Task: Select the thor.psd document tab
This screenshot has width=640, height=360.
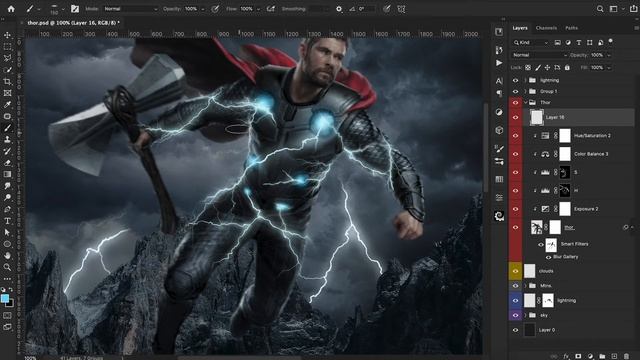Action: [73, 23]
